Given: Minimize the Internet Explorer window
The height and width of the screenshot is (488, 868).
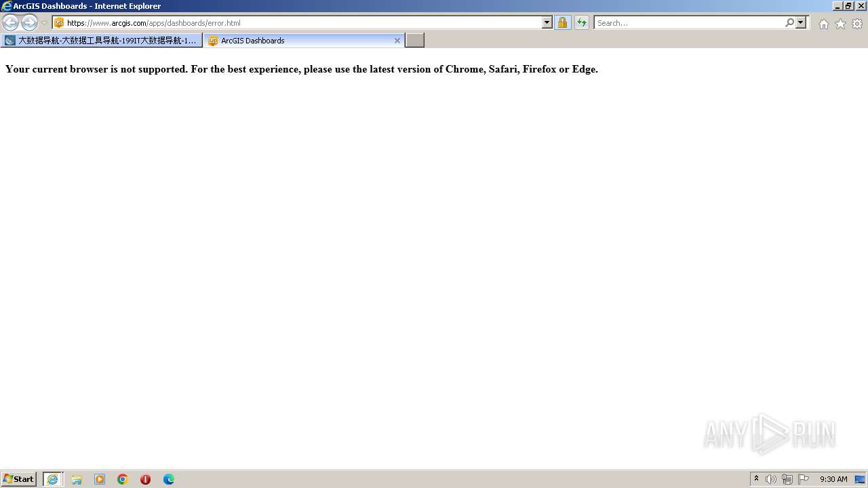Looking at the screenshot, I should tap(837, 6).
